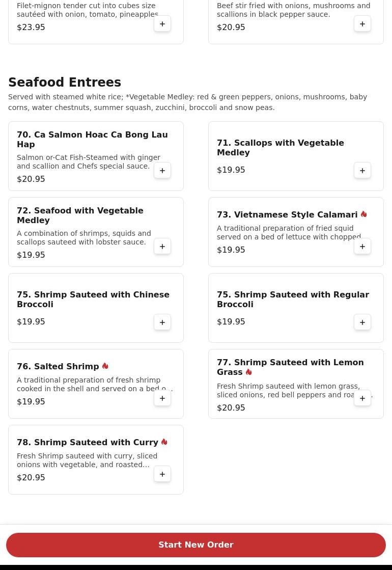392x570 pixels.
Task: Add Shrimp Sauteed with Chinese Broccoli
Action: point(162,322)
